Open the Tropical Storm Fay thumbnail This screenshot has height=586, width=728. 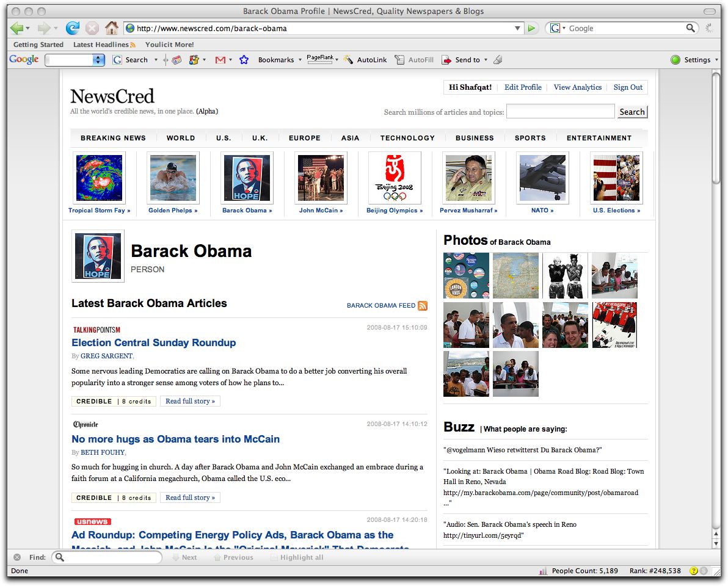tap(99, 178)
